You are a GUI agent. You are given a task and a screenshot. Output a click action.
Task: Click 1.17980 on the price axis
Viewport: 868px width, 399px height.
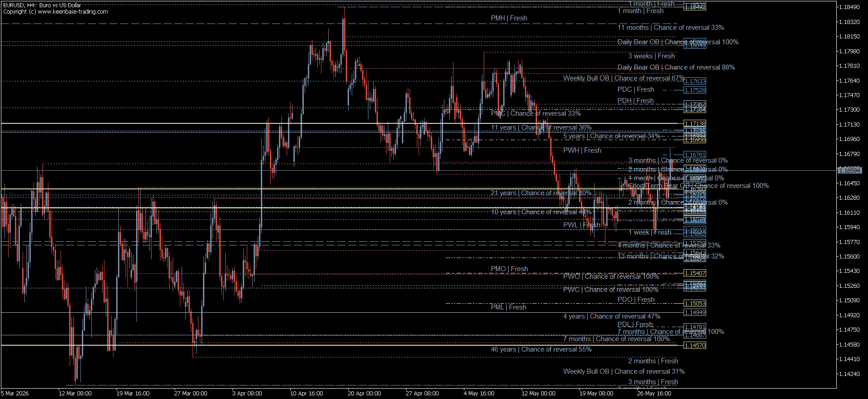coord(849,51)
